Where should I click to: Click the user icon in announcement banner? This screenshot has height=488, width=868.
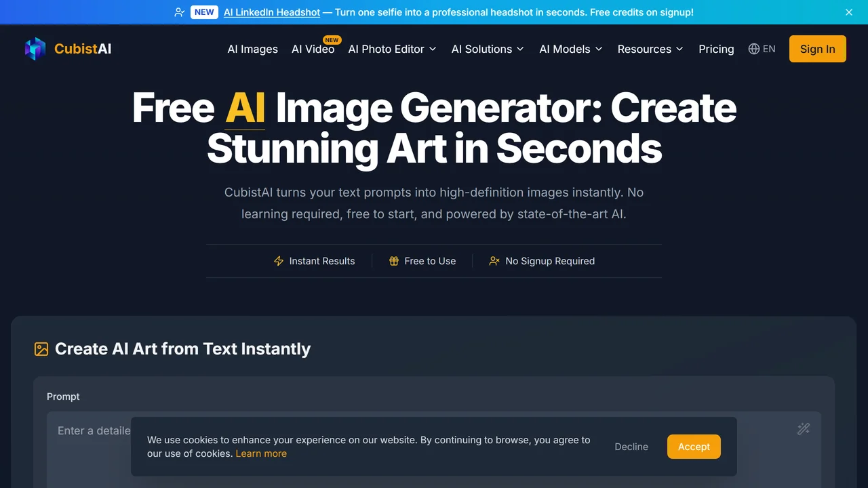(x=179, y=12)
